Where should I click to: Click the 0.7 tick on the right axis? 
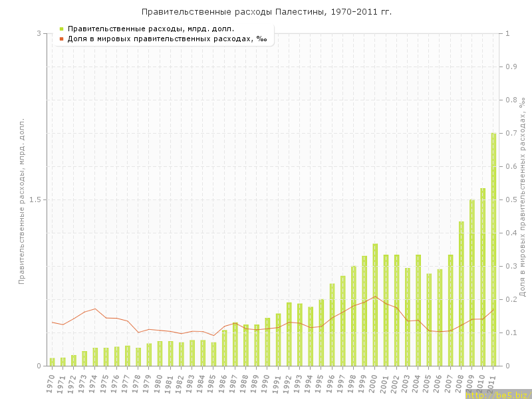pyautogui.click(x=512, y=133)
